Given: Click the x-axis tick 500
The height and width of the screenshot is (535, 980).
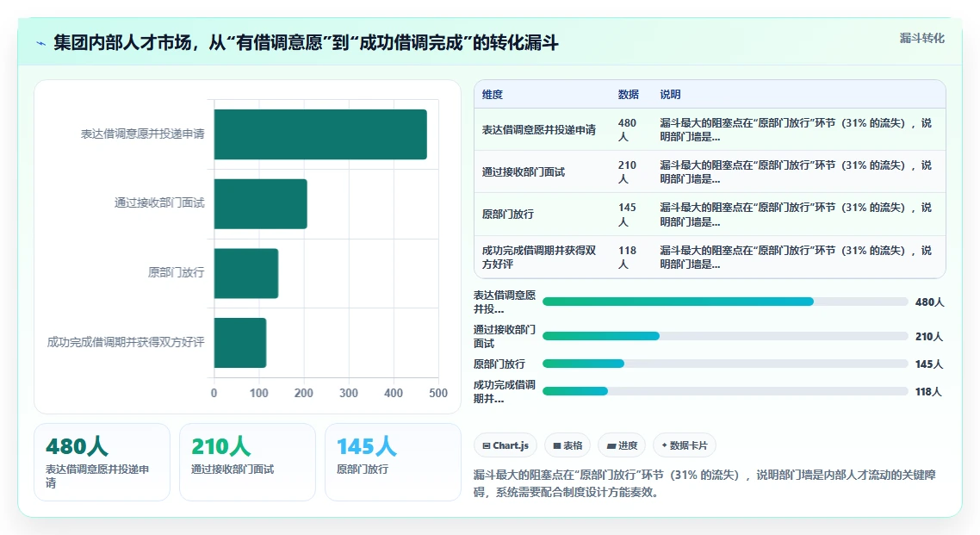Looking at the screenshot, I should point(438,393).
